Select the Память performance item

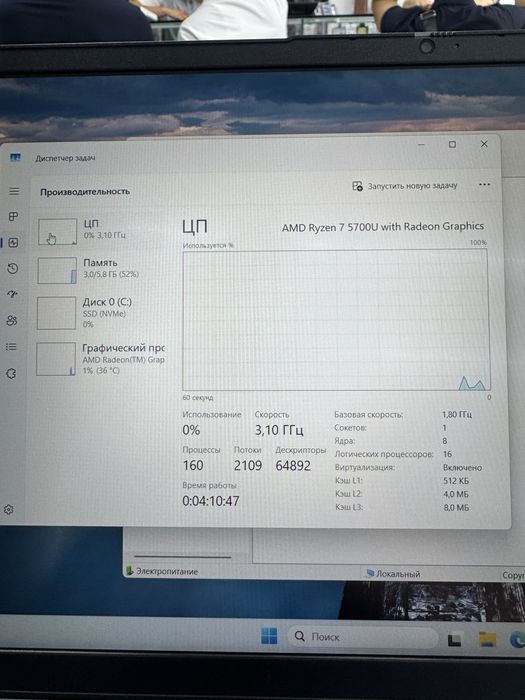(102, 270)
